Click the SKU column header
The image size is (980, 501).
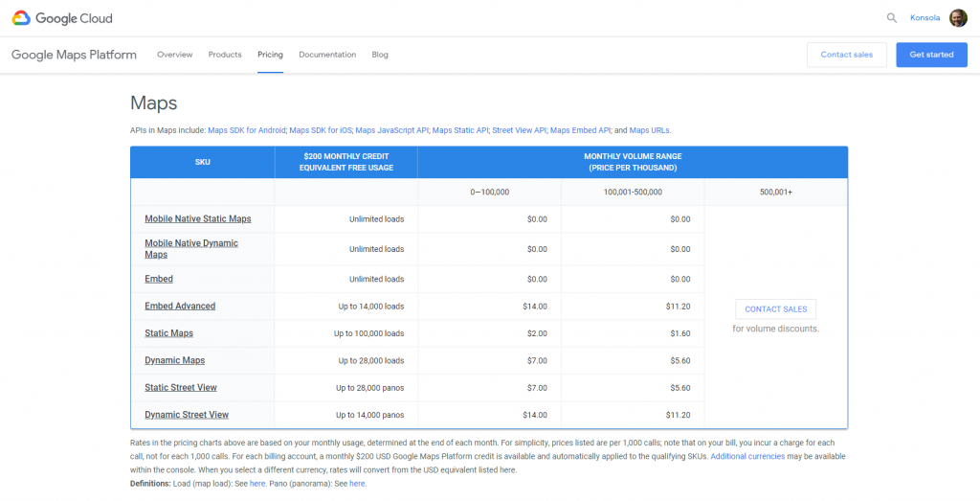(x=203, y=162)
